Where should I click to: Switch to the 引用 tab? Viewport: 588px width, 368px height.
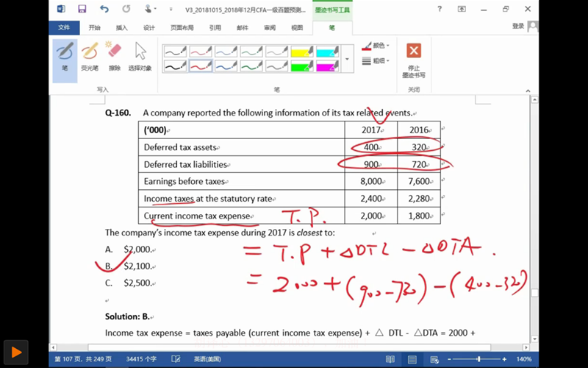click(215, 28)
